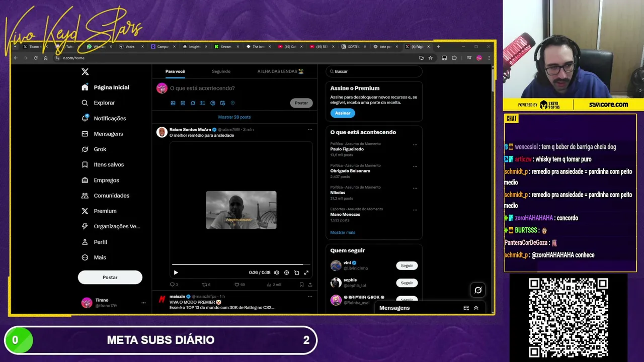Share Raiam's post
Image resolution: width=644 pixels, height=362 pixels.
310,285
